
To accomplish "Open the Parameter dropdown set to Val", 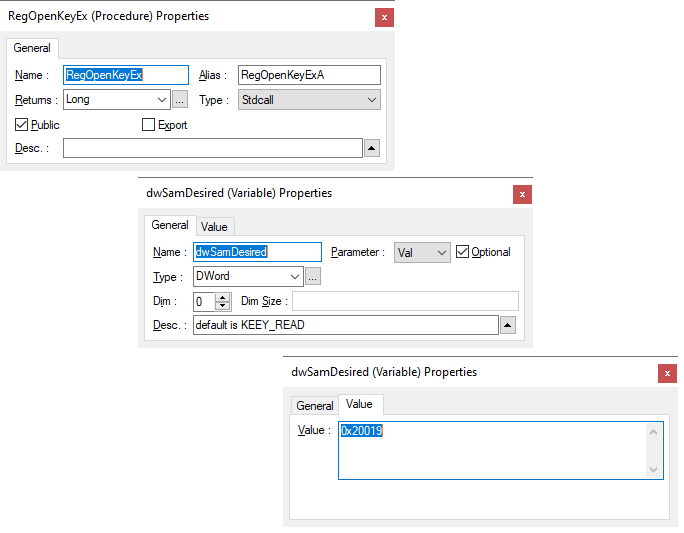I will coord(422,253).
